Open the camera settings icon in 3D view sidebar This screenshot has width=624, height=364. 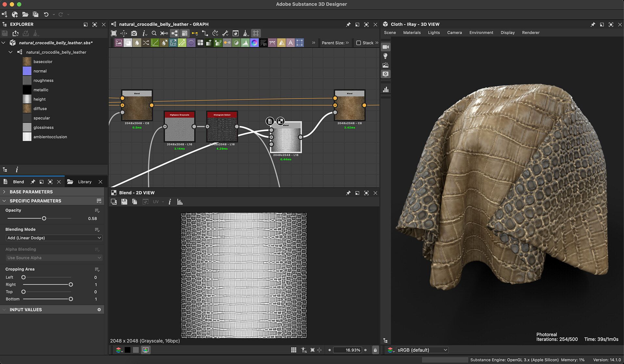[386, 47]
